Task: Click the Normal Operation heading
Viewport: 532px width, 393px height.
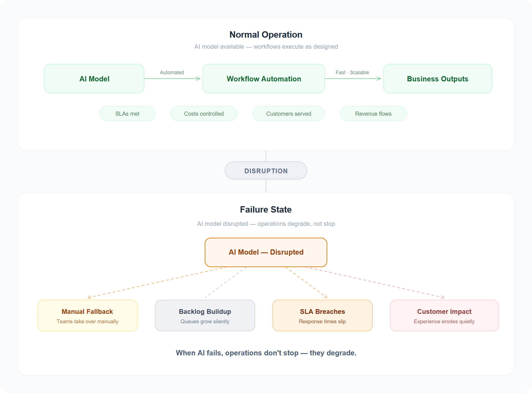Action: pyautogui.click(x=266, y=35)
